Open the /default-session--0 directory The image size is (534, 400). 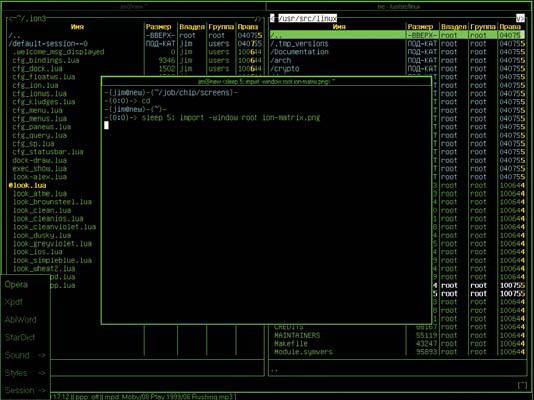48,44
